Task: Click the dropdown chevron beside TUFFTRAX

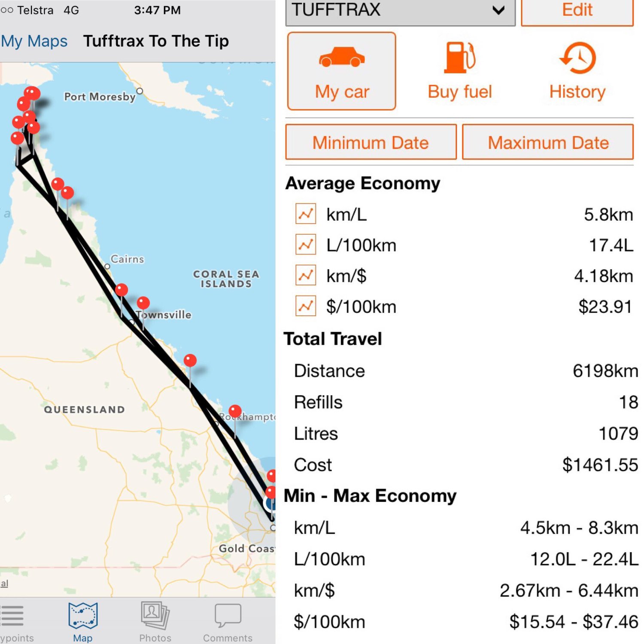Action: point(498,10)
